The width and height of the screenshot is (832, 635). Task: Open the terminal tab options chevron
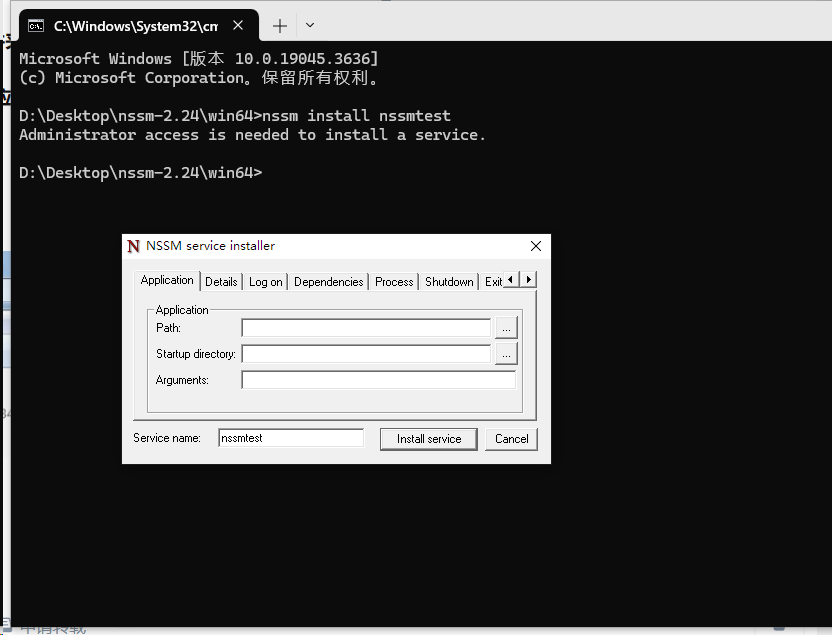coord(310,25)
